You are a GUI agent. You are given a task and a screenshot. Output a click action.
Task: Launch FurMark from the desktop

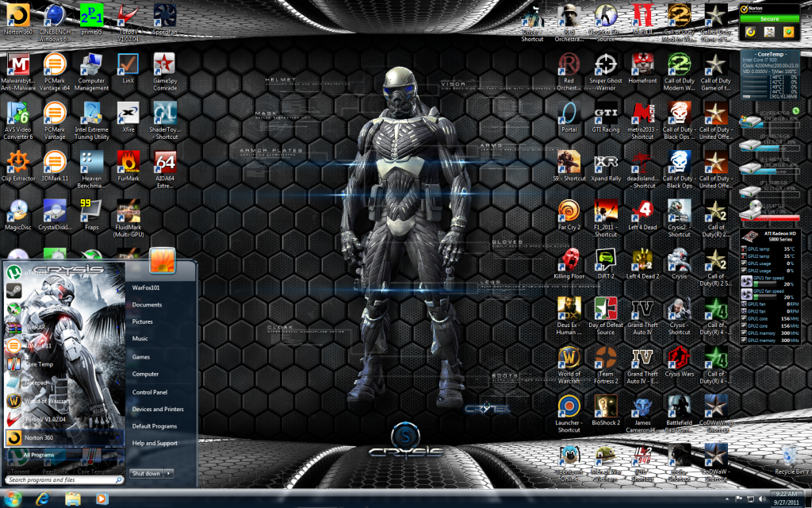click(128, 166)
